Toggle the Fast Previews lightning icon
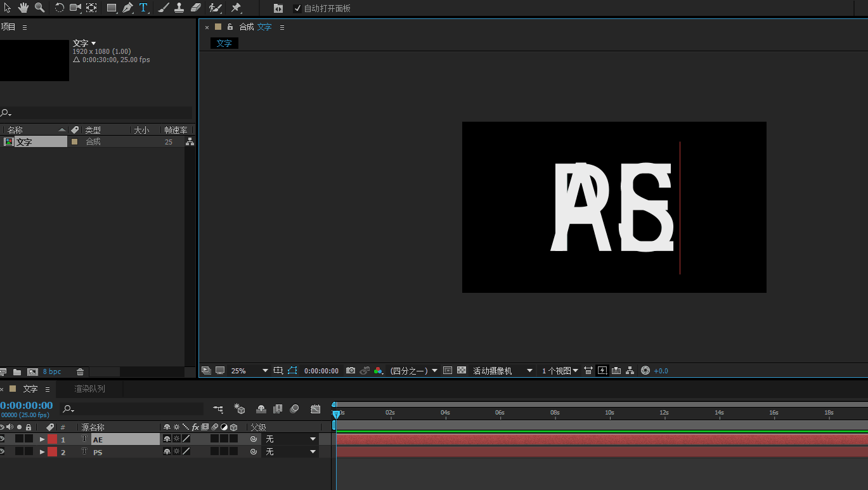 602,370
